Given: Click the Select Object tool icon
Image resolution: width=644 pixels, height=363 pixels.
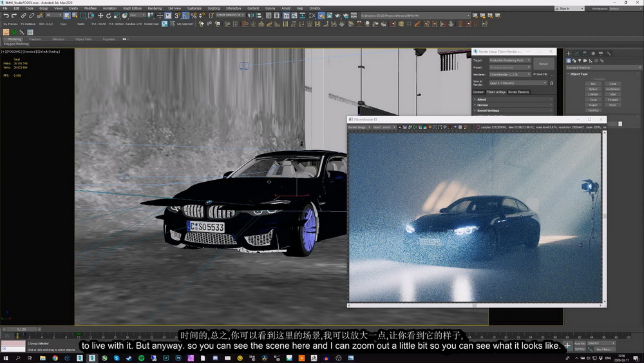Looking at the screenshot, I should pos(67,15).
